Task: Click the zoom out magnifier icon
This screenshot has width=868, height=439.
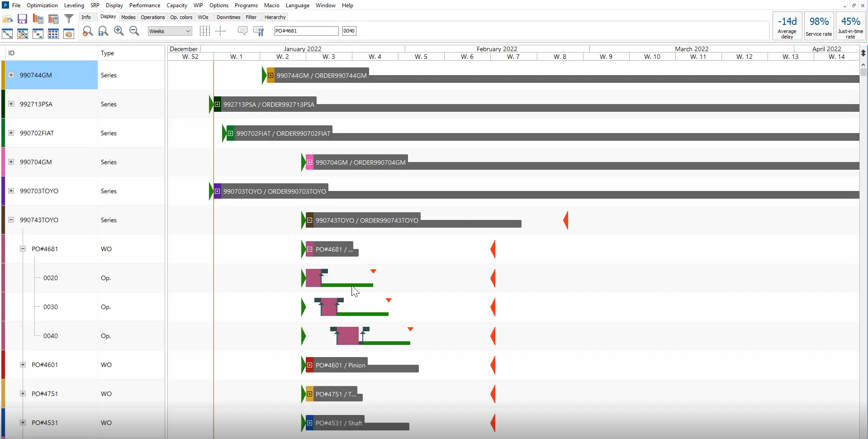Action: pyautogui.click(x=134, y=31)
